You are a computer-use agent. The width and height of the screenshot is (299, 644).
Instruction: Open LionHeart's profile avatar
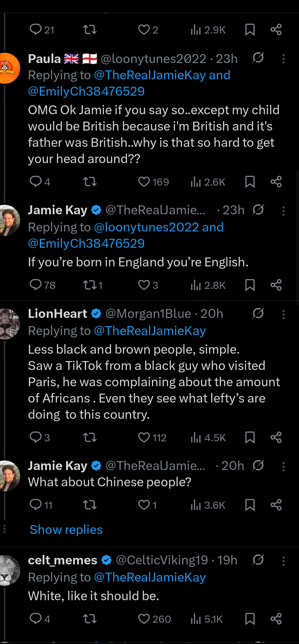click(x=9, y=323)
